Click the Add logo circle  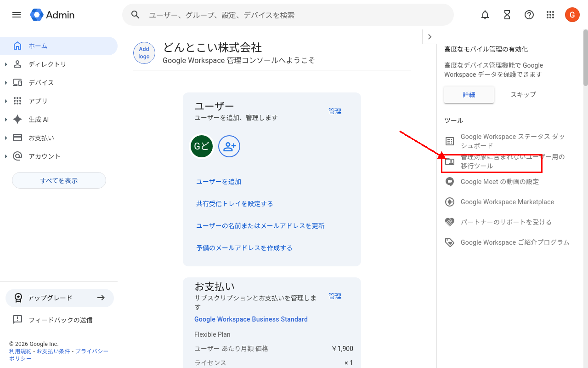[144, 52]
